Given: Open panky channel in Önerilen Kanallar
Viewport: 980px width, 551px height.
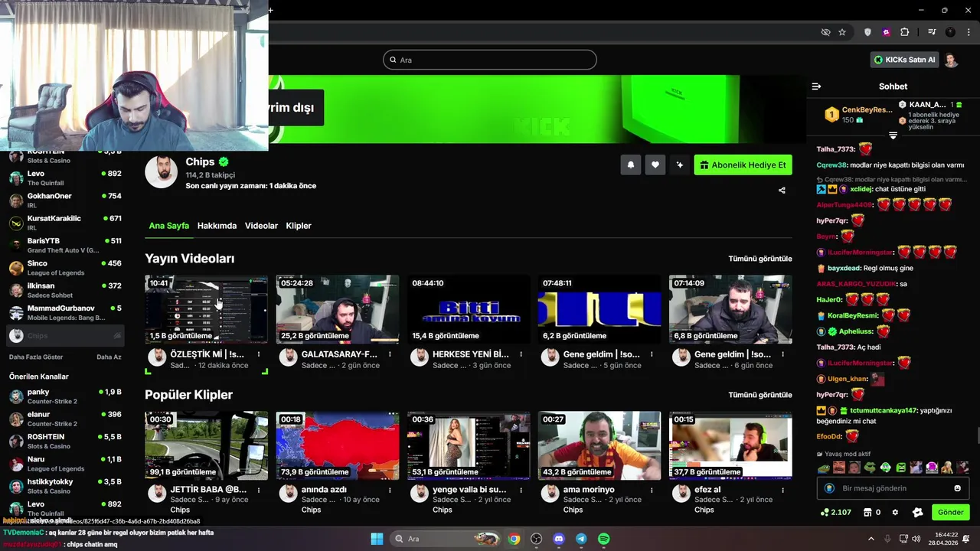Looking at the screenshot, I should [65, 396].
